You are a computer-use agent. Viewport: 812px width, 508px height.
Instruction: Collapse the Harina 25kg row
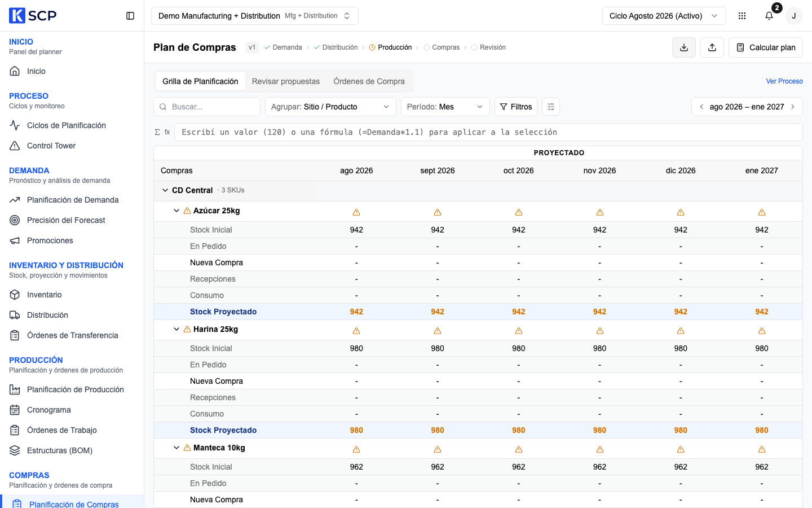[176, 329]
